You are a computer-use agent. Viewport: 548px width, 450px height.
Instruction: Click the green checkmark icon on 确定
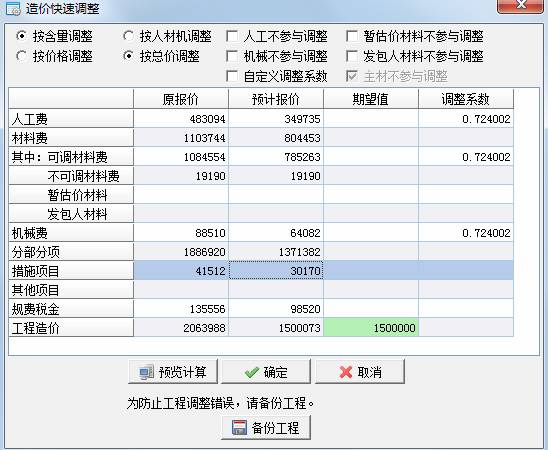point(252,372)
